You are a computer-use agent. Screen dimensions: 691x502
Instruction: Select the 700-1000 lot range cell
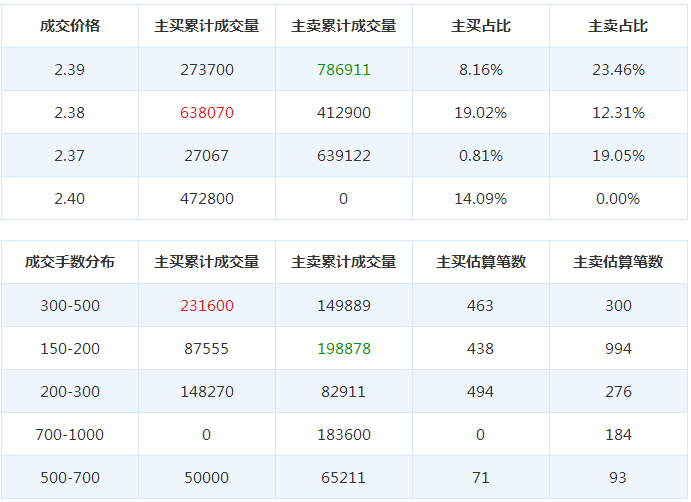point(70,435)
